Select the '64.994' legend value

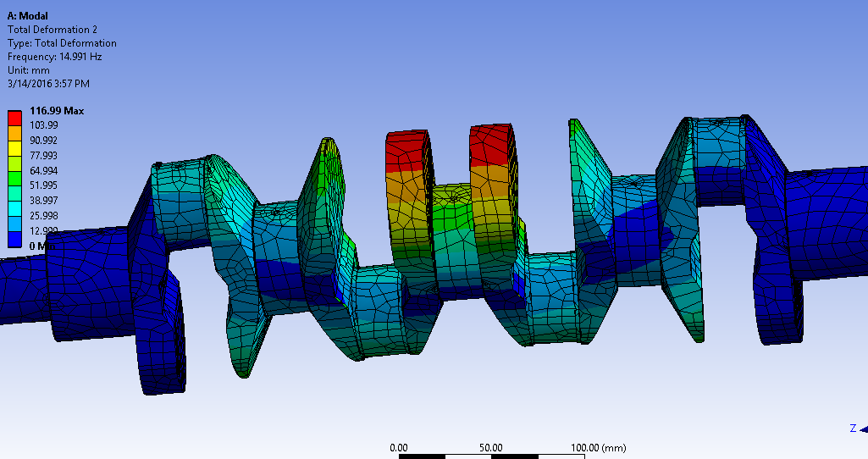[44, 170]
